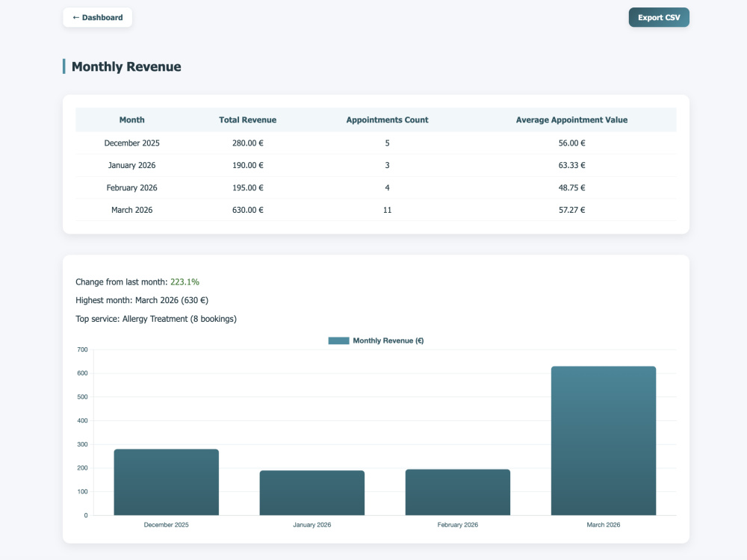Viewport: 747px width, 560px height.
Task: Click the March 2026 chart bar
Action: tap(604, 441)
